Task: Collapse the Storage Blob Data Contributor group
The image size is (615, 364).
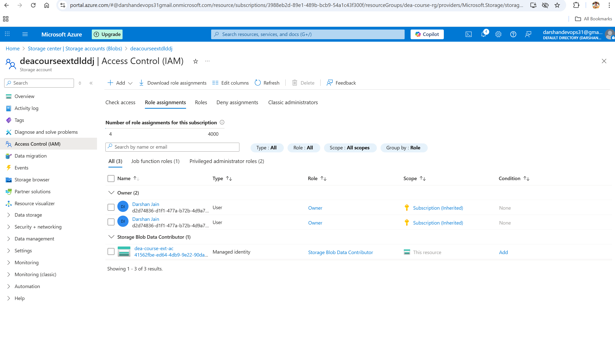Action: coord(111,237)
